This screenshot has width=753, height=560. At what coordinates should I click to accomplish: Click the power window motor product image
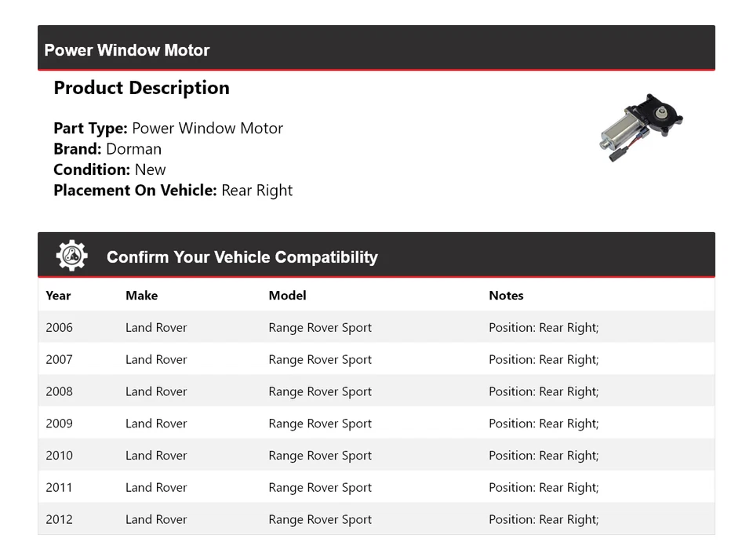coord(639,128)
